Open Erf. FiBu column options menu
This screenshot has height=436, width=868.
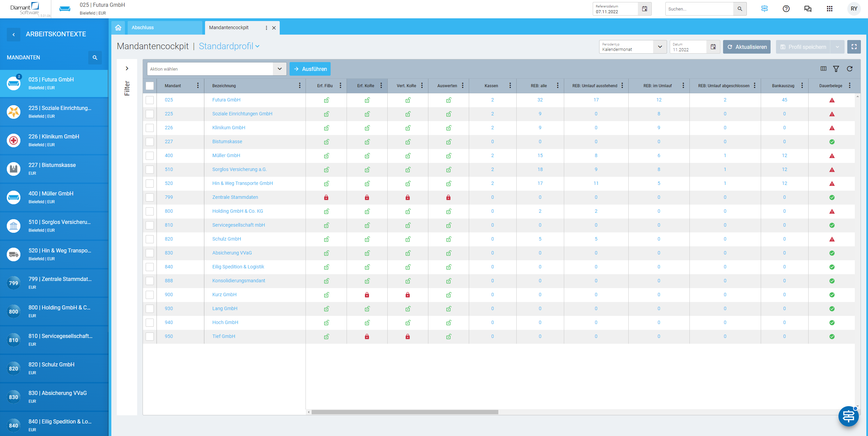point(340,86)
